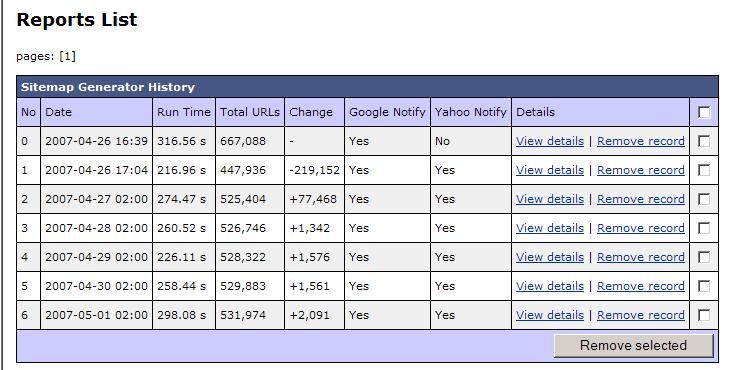Remove record for 667,088 URLs entry

tap(641, 141)
